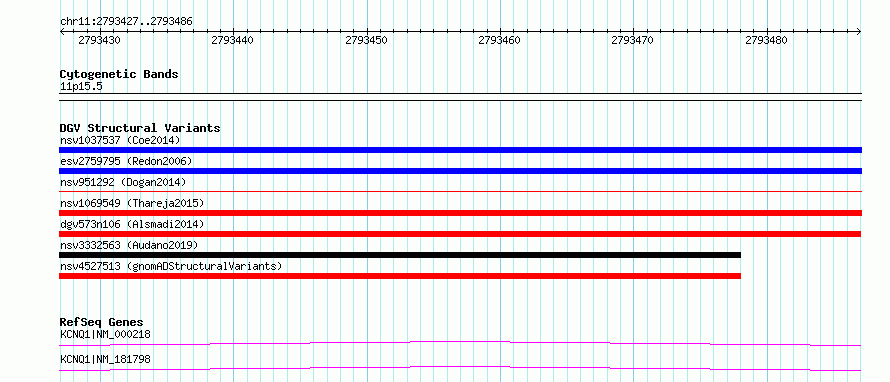Click ruler position 2793440
Image resolution: width=890 pixels, height=382 pixels.
[x=232, y=40]
